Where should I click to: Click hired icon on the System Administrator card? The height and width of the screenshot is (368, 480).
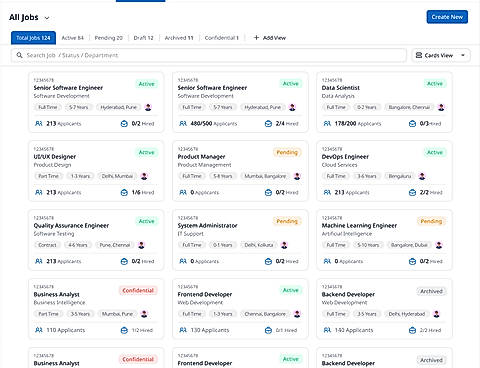click(x=268, y=261)
